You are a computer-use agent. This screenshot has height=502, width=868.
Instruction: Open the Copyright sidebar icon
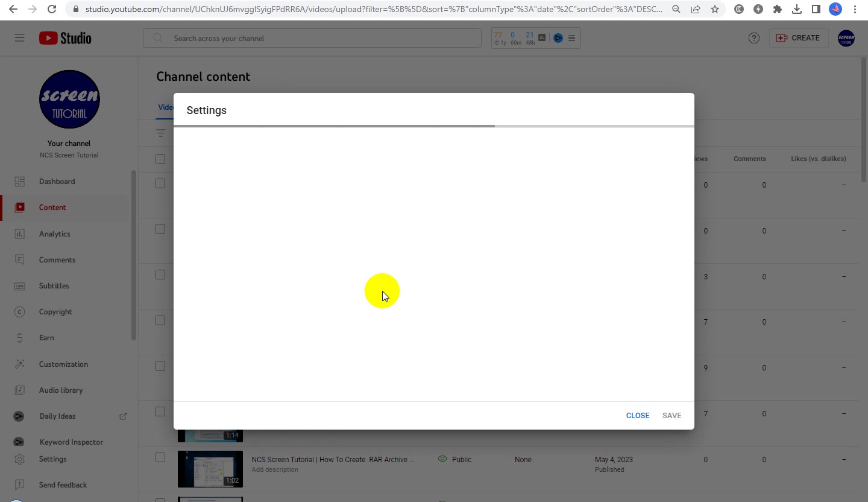coord(20,312)
